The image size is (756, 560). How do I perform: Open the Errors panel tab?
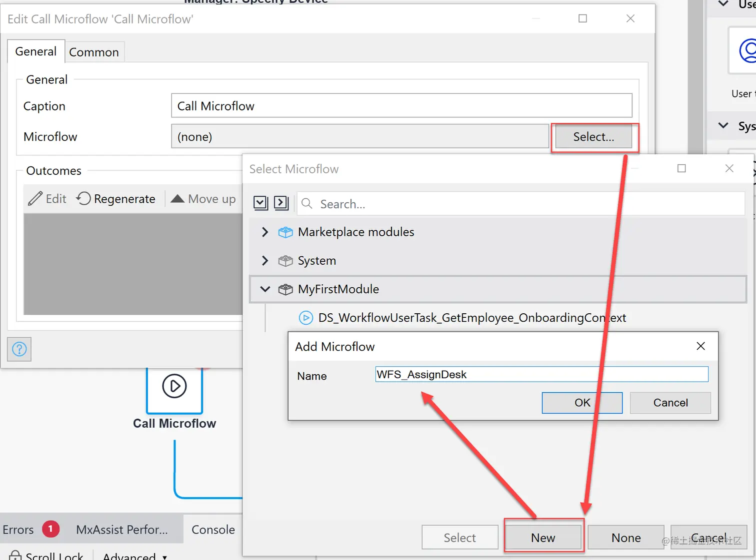pos(30,529)
